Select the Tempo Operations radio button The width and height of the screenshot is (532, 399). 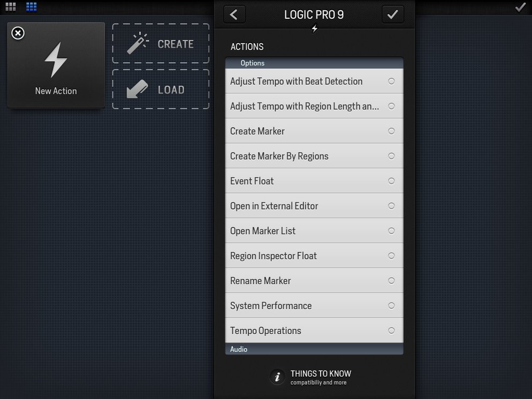coord(391,330)
